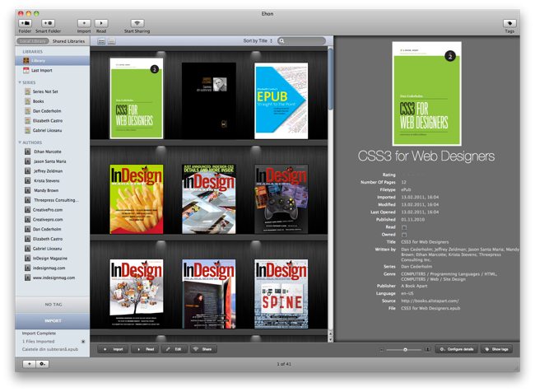Select Series Not Set entry
Image resolution: width=535 pixels, height=392 pixels.
pyautogui.click(x=45, y=91)
